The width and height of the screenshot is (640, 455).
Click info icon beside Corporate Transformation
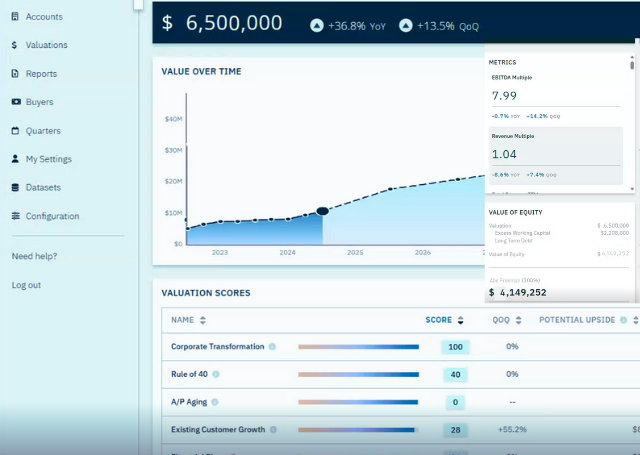pos(272,347)
